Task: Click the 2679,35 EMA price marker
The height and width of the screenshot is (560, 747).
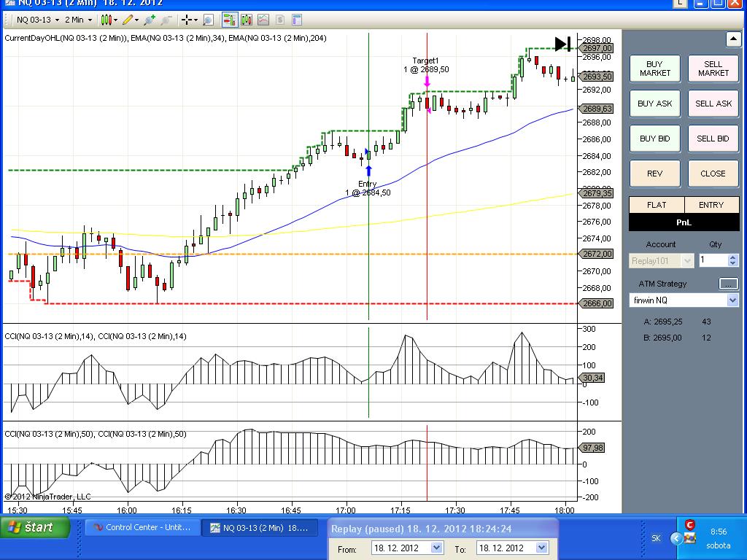Action: tap(597, 193)
